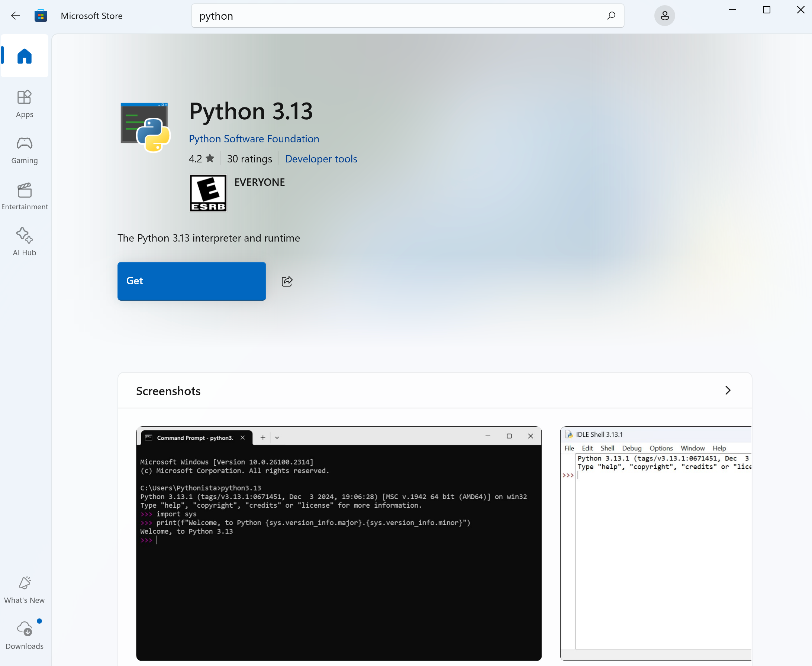The width and height of the screenshot is (812, 666).
Task: Open the Downloads section
Action: 25,635
